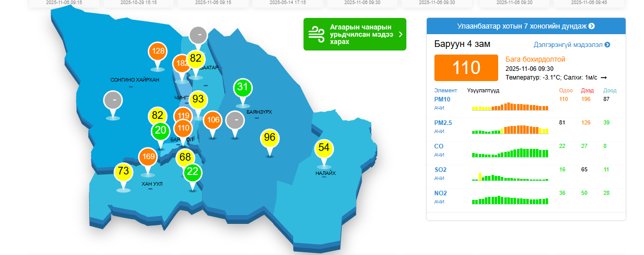The height and width of the screenshot is (255, 644).
Task: Click the SO2 element label
Action: [x=439, y=169]
